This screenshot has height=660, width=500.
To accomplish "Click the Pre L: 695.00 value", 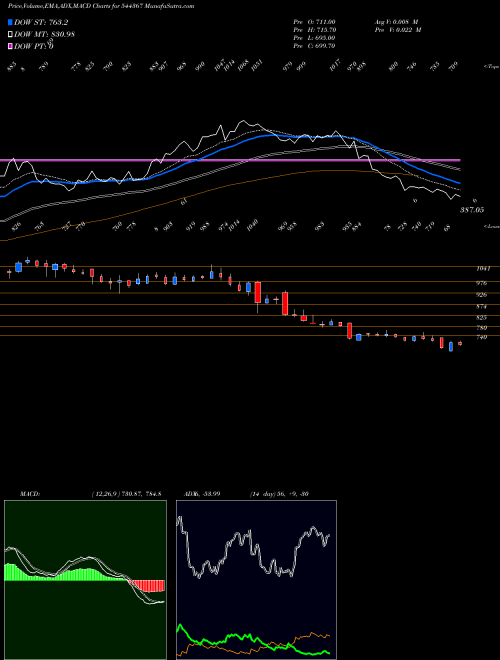I will pos(314,38).
